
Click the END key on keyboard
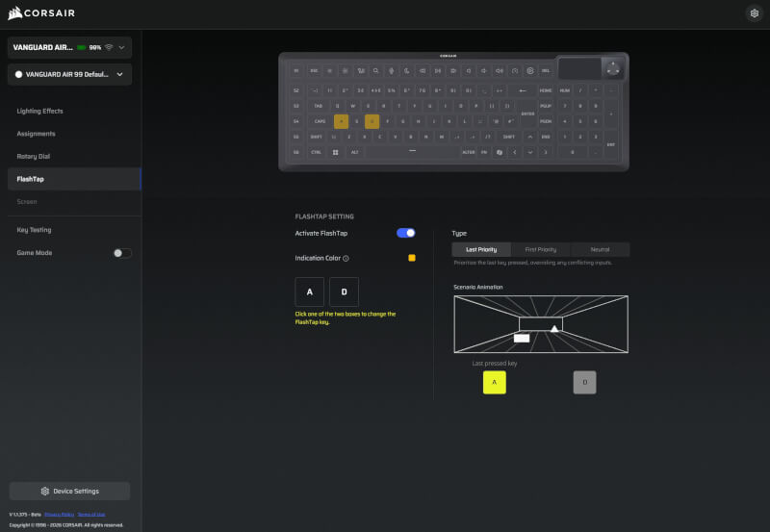(x=546, y=137)
